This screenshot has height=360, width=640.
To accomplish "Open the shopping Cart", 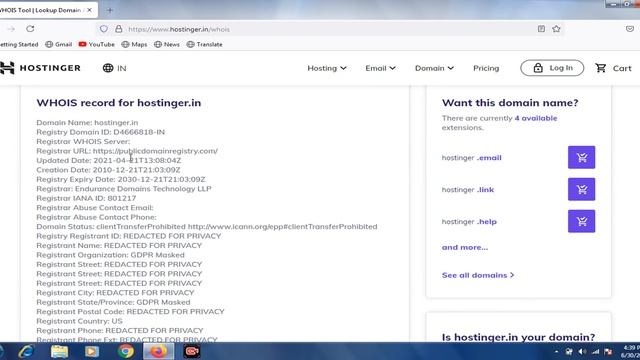I will 613,68.
